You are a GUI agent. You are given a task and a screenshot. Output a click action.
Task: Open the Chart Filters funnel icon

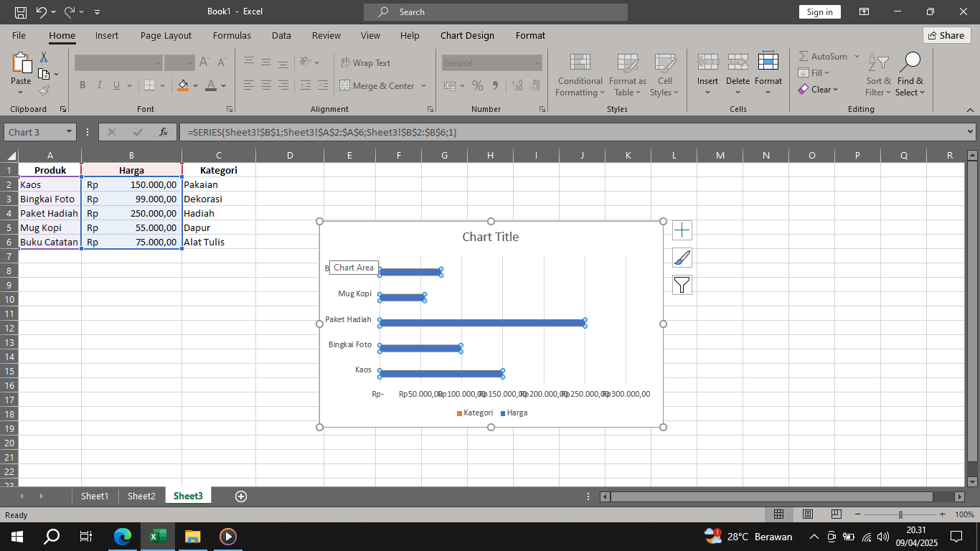(682, 285)
